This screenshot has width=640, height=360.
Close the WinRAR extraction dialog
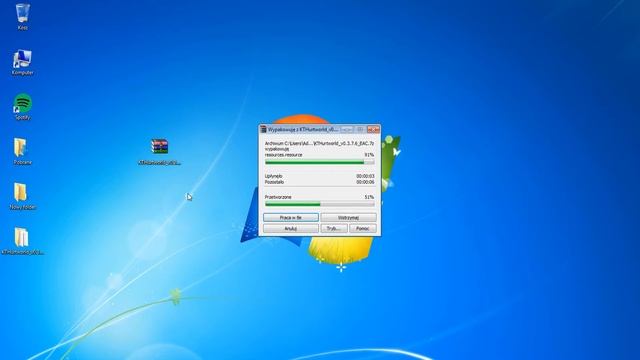click(373, 129)
